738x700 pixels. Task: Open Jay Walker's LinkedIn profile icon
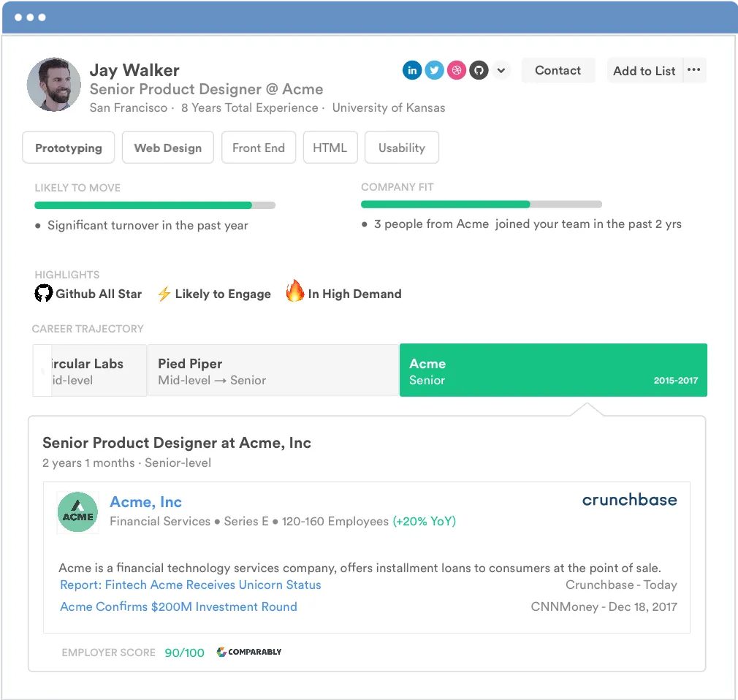tap(412, 71)
